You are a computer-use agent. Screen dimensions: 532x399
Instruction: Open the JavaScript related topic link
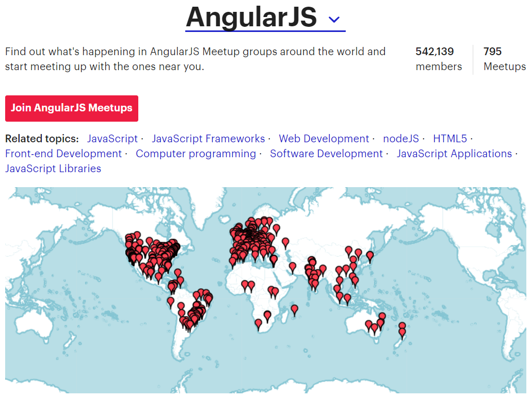(112, 139)
